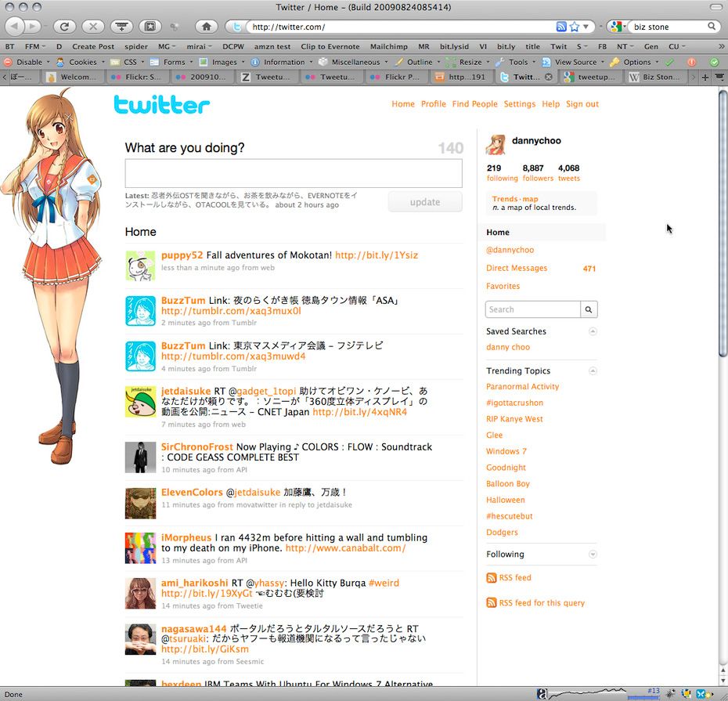
Task: Click inside the What are you doing box
Action: pos(293,173)
